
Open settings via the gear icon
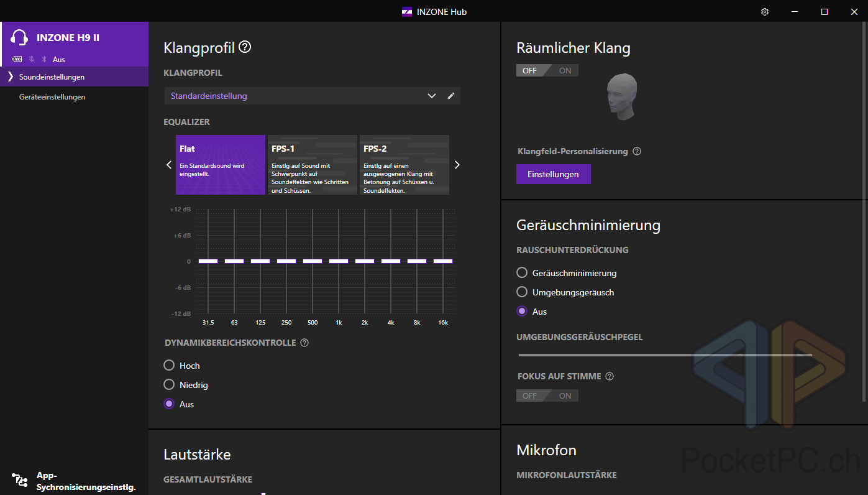(x=765, y=12)
